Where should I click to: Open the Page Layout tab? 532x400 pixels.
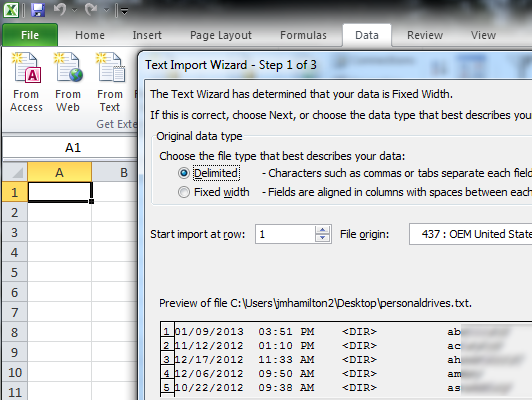(221, 35)
